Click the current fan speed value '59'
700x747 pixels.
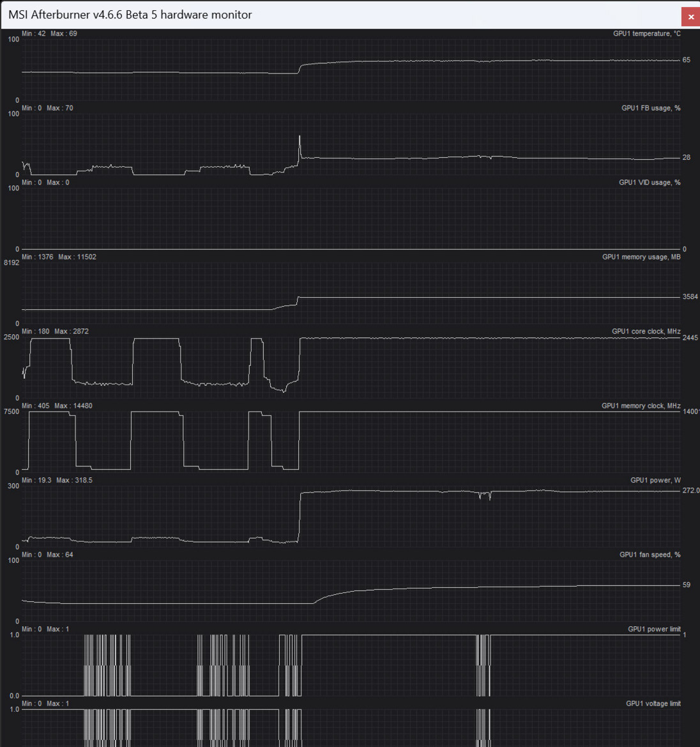tap(686, 585)
